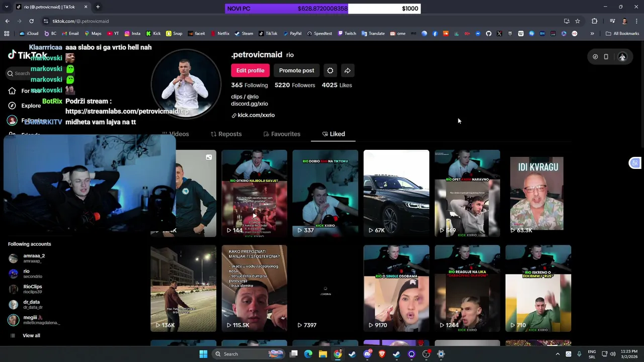
Task: Expand the View all following accounts list
Action: tap(25, 335)
